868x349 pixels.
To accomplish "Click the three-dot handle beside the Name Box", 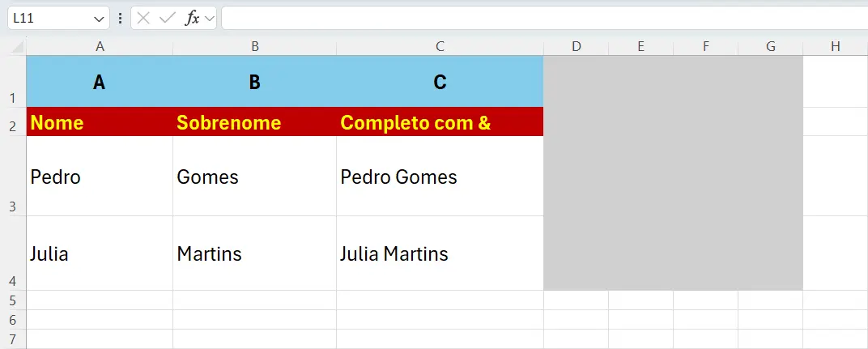I will [x=121, y=18].
